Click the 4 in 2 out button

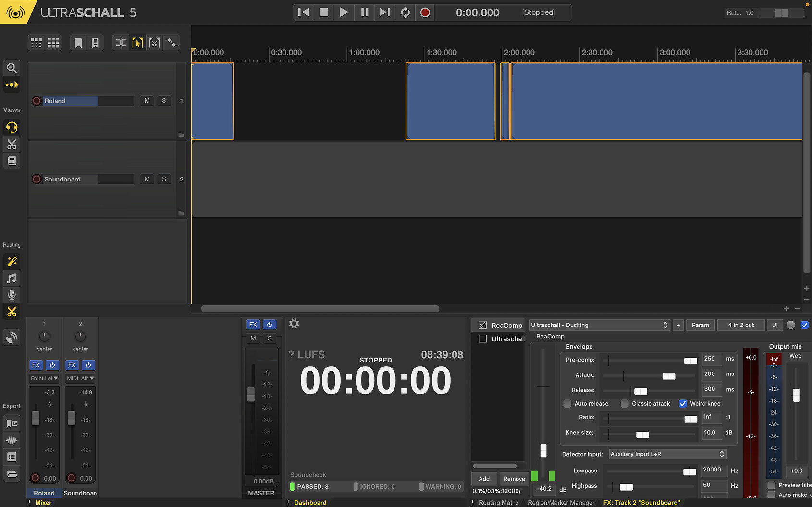click(x=741, y=325)
